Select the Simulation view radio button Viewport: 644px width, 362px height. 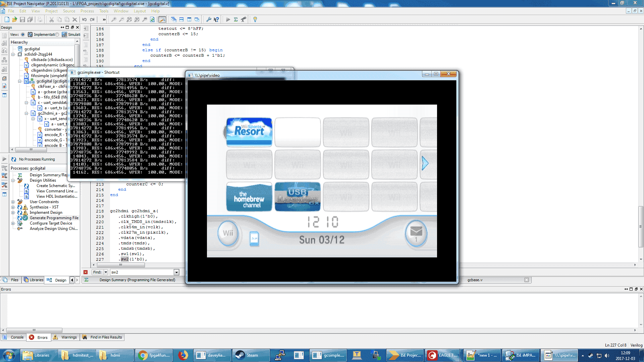coord(57,35)
